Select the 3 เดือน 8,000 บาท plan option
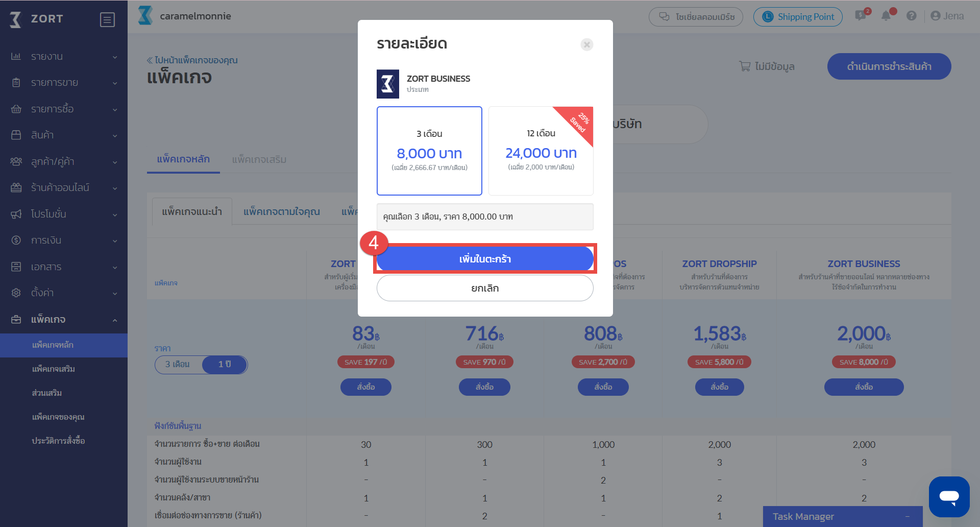This screenshot has height=527, width=980. point(429,151)
